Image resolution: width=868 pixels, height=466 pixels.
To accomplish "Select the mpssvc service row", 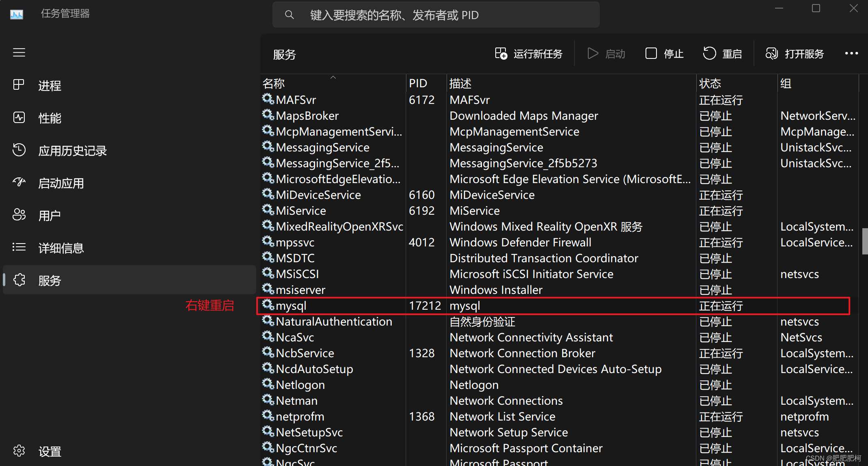I will (559, 242).
